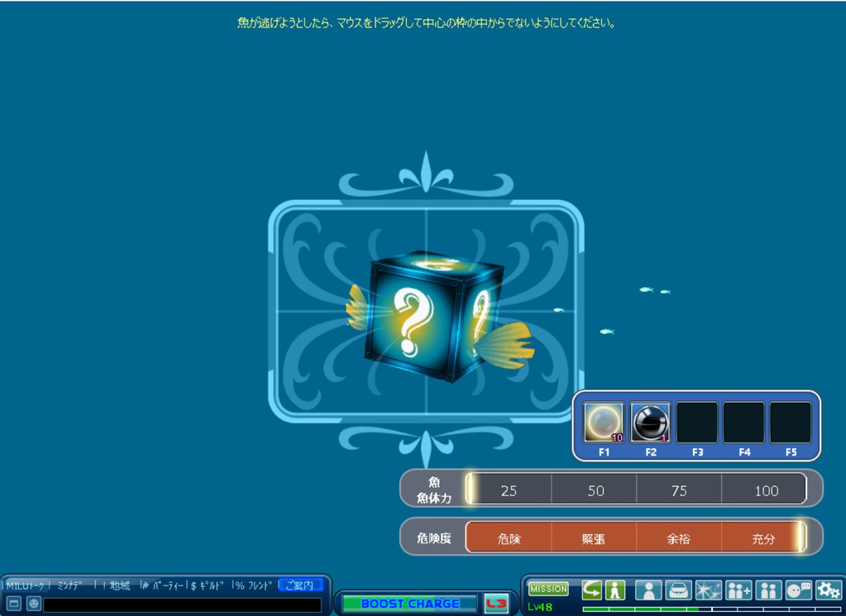846x616 pixels.
Task: Select the MILUトーク chat tab
Action: [25, 585]
